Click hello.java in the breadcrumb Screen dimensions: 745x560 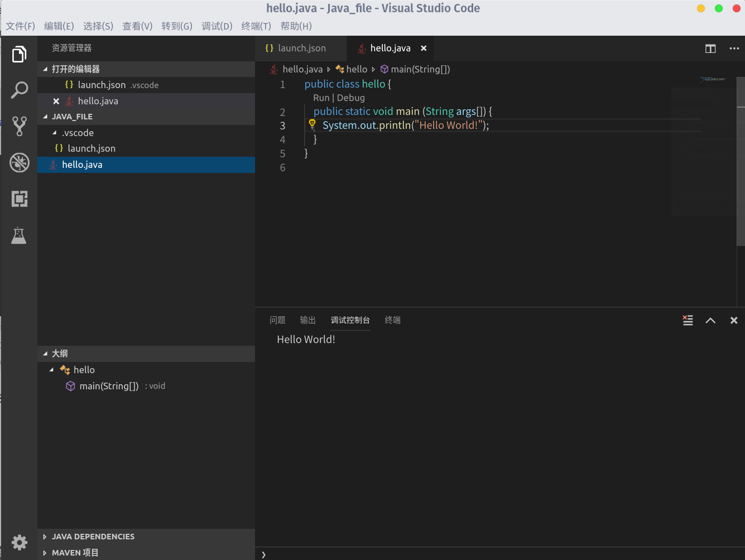[302, 69]
